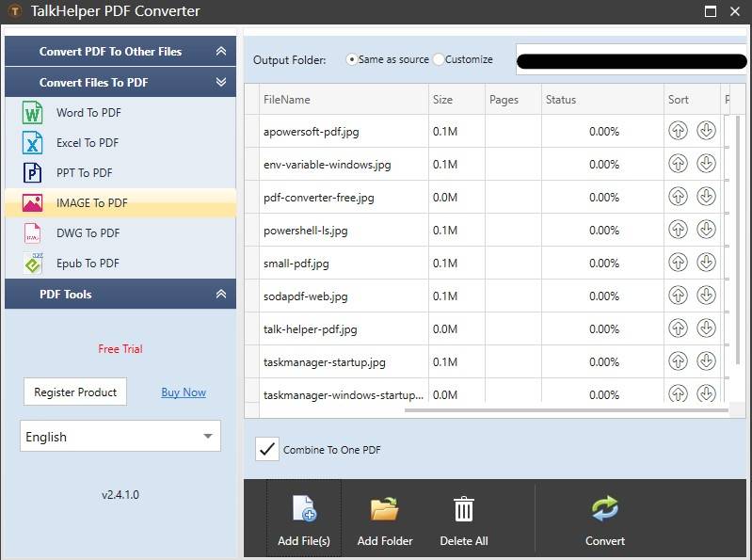752x560 pixels.
Task: Move sodapdf-web.jpg up
Action: [678, 296]
